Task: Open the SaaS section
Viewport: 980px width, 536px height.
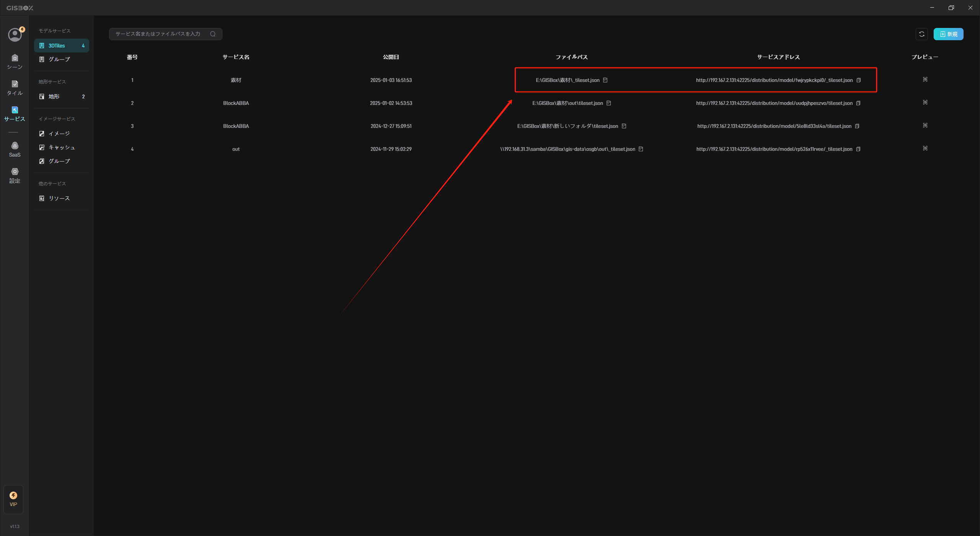Action: (x=15, y=149)
